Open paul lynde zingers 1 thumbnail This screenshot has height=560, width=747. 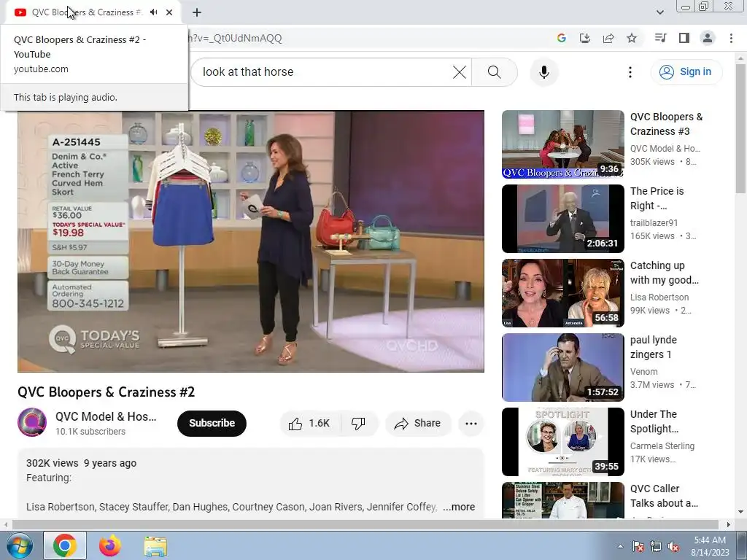click(562, 367)
